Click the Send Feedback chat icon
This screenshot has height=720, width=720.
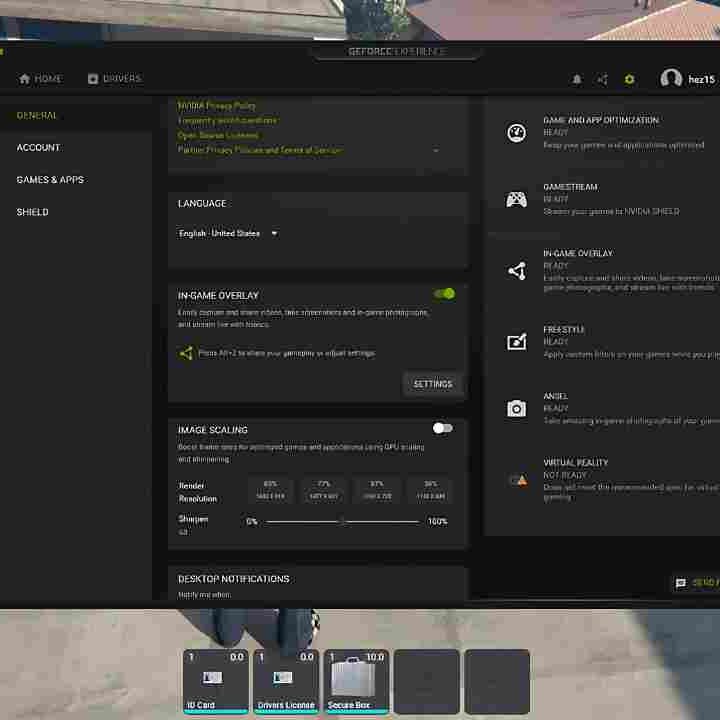click(x=681, y=583)
